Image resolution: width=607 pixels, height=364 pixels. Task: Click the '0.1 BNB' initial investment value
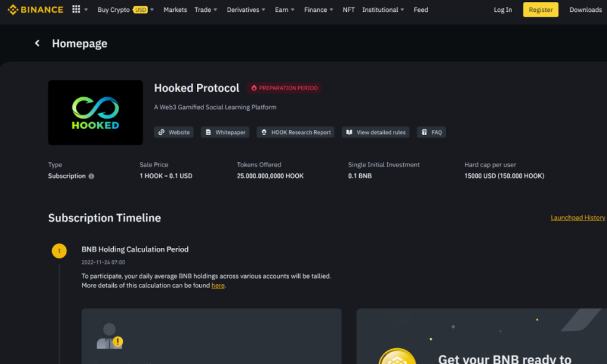point(360,176)
